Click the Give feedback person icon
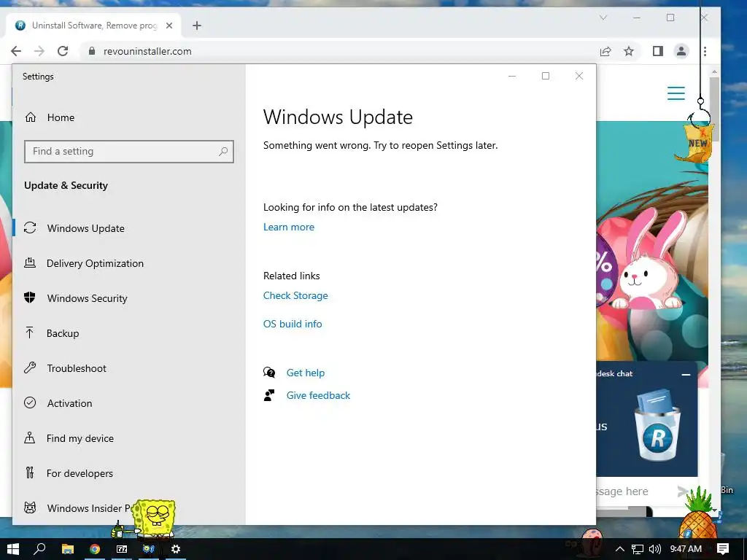The height and width of the screenshot is (560, 747). coord(269,395)
